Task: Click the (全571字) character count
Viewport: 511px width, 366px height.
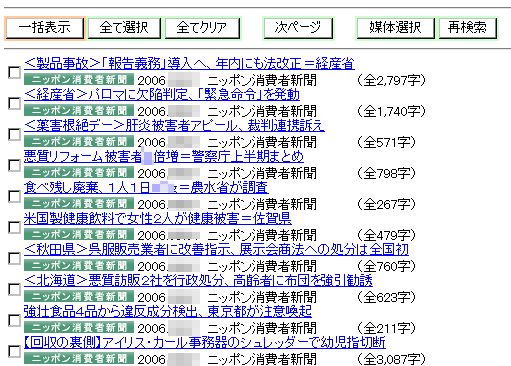Action: 386,142
